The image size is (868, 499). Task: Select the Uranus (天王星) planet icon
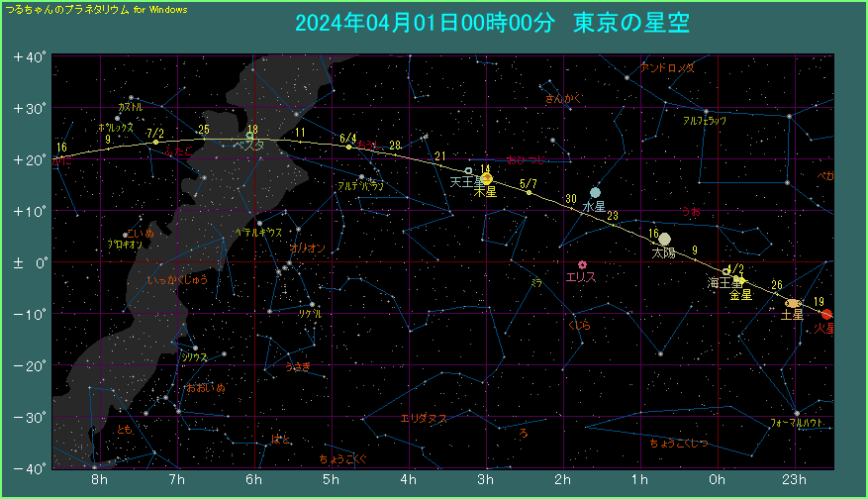[468, 170]
